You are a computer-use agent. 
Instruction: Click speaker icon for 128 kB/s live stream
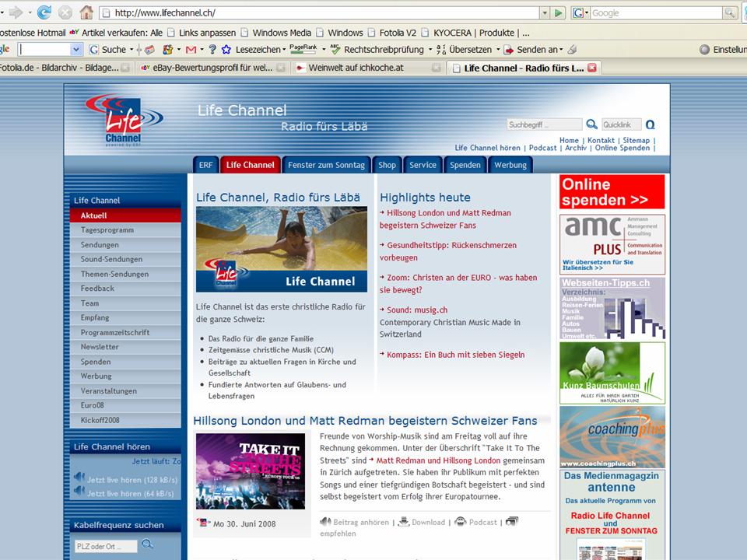[x=79, y=478]
